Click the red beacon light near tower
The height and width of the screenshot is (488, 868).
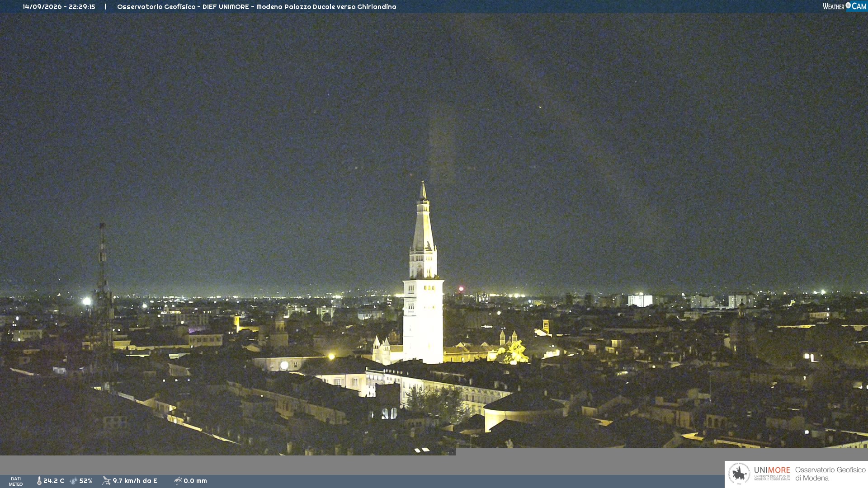pos(461,289)
